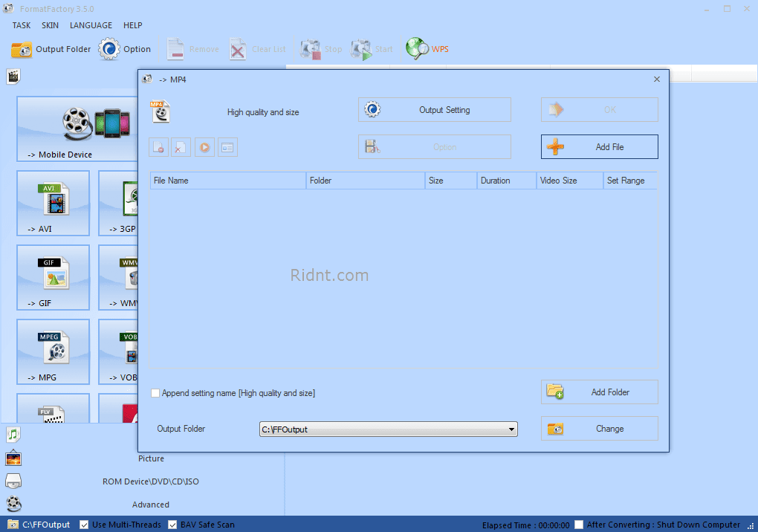This screenshot has height=532, width=758.
Task: Click the Clear List toolbar icon
Action: point(237,49)
